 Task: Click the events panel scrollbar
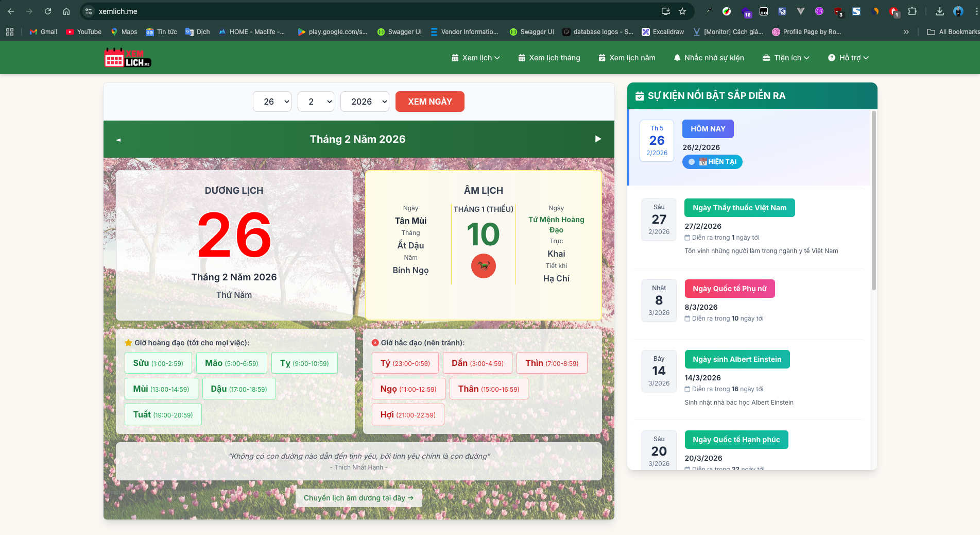873,200
